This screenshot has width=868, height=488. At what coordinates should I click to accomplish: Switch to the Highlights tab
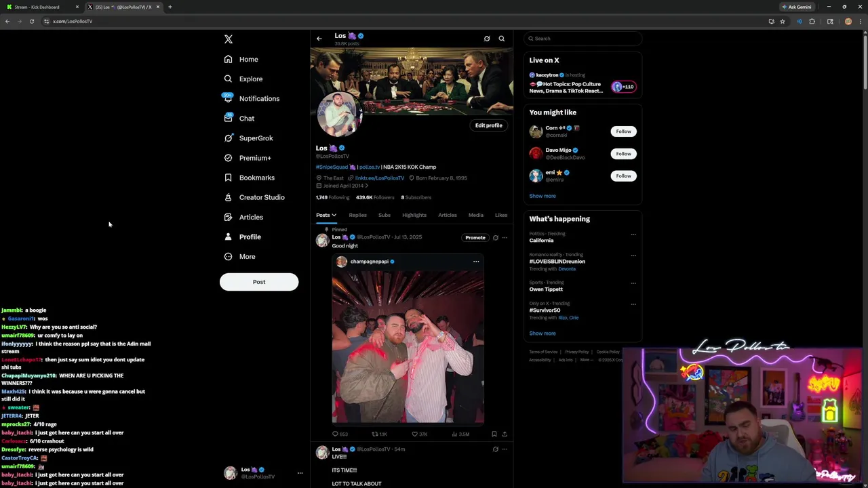click(414, 216)
